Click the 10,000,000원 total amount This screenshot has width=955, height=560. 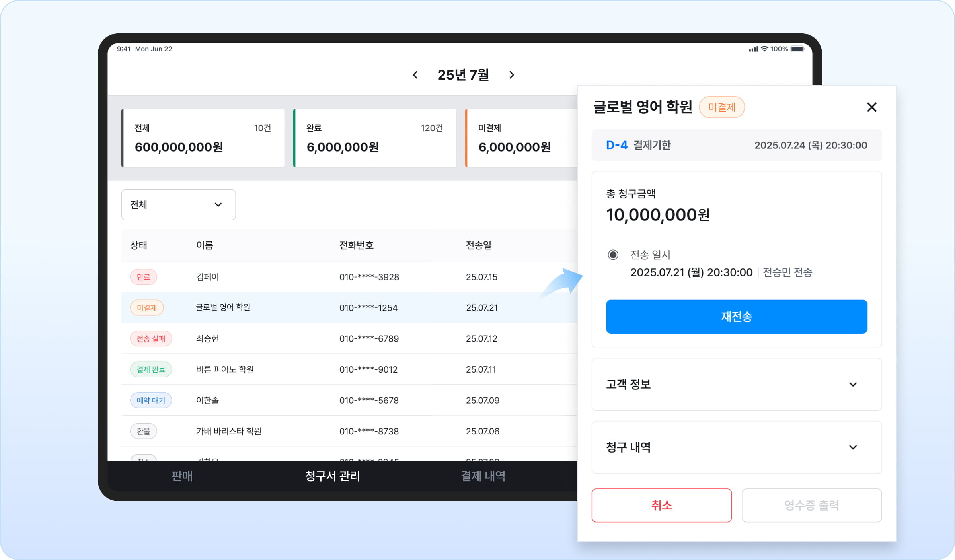[x=658, y=215]
